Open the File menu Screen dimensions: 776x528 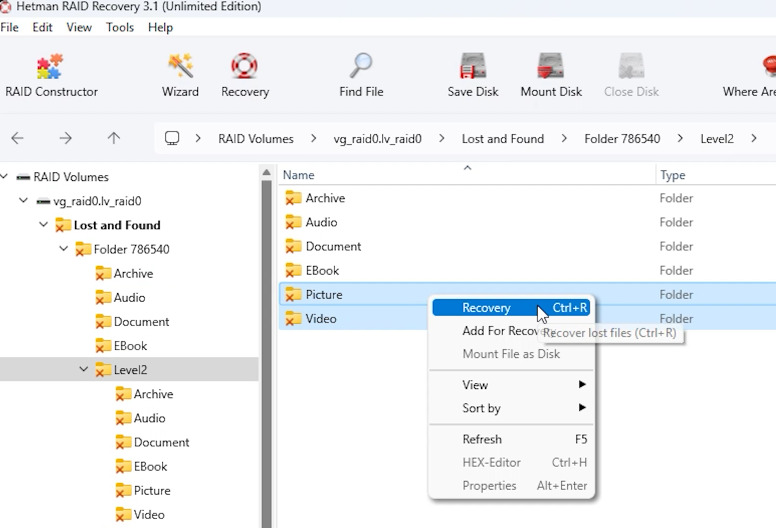(9, 28)
